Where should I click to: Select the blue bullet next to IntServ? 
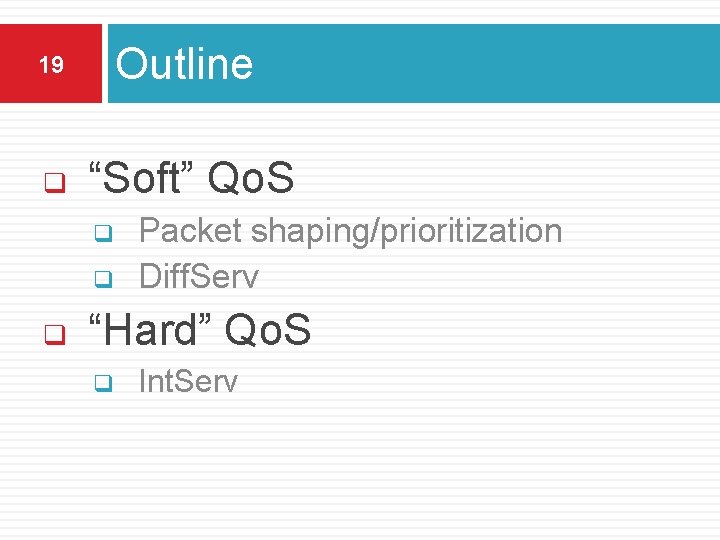coord(103,383)
